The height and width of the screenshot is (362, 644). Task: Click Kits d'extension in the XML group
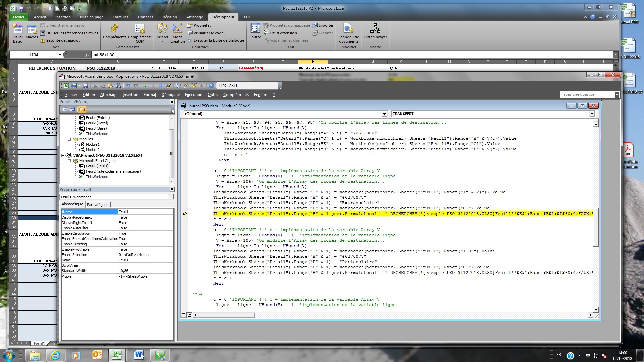pyautogui.click(x=280, y=33)
